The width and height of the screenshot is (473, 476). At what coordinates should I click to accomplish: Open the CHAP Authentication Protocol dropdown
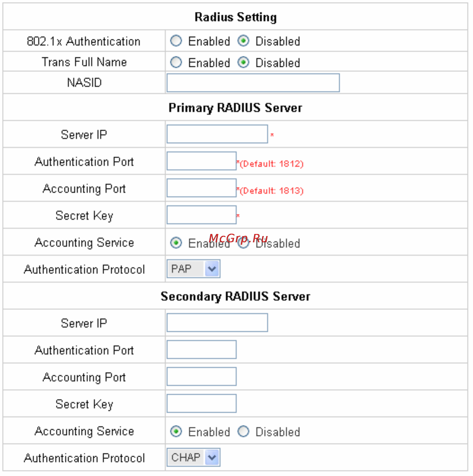(x=193, y=457)
